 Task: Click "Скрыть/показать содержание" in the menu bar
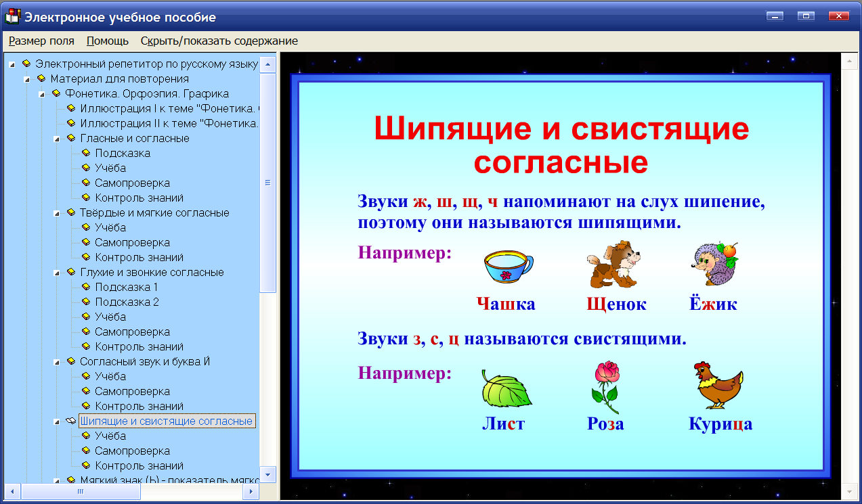219,41
